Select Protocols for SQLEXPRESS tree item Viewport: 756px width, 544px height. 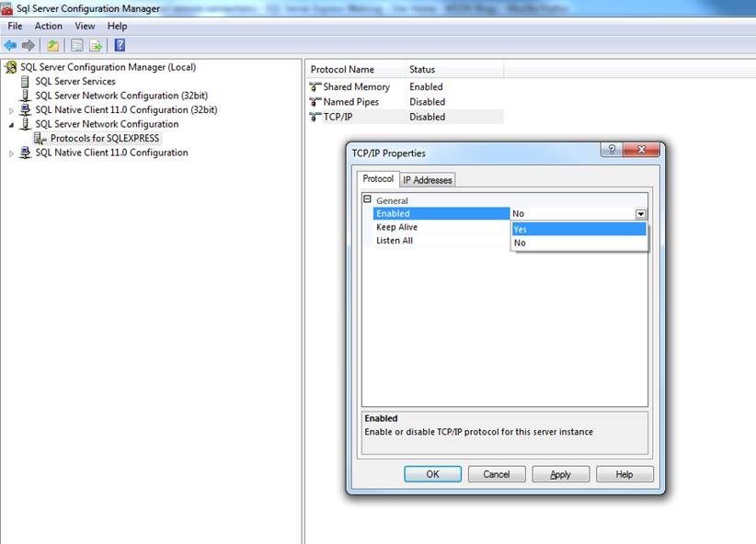104,138
